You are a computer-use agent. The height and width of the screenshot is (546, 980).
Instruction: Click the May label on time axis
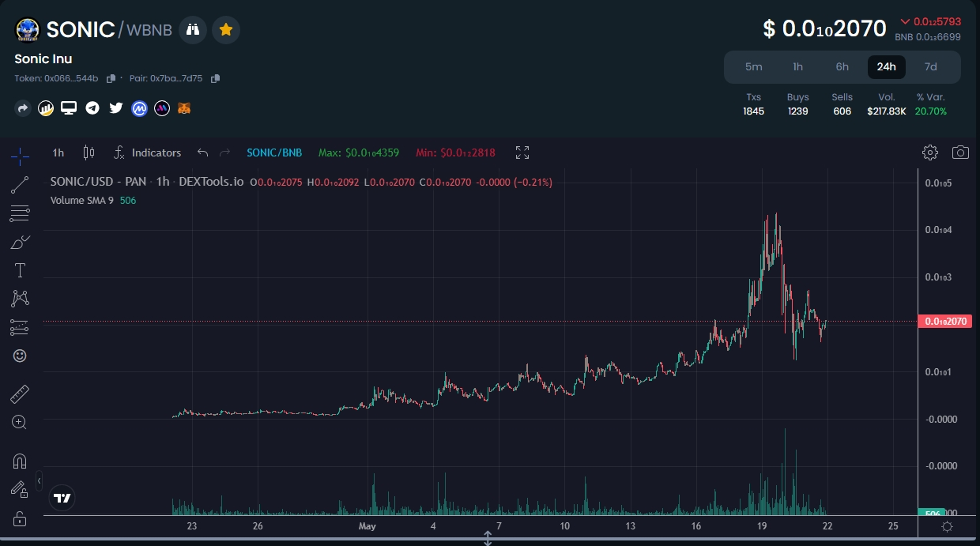367,526
